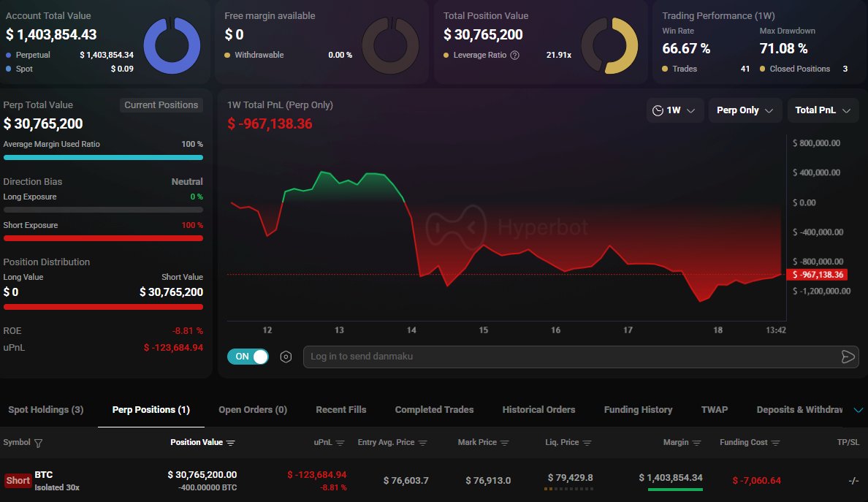Open danmaku settings via the gear icon
Image resolution: width=868 pixels, height=502 pixels.
286,357
